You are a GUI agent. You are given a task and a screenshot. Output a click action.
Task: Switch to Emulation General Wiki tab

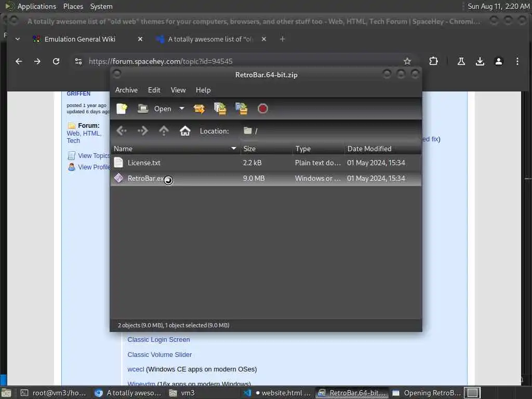tap(79, 39)
